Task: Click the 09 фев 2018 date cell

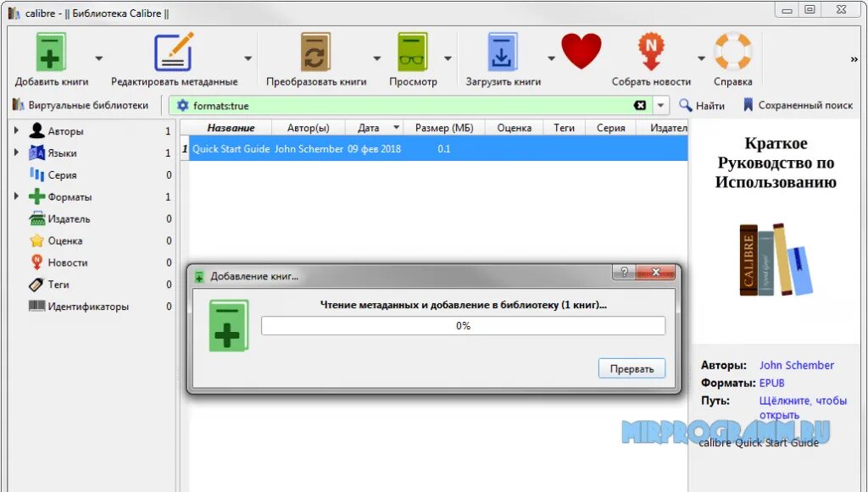Action: (374, 149)
